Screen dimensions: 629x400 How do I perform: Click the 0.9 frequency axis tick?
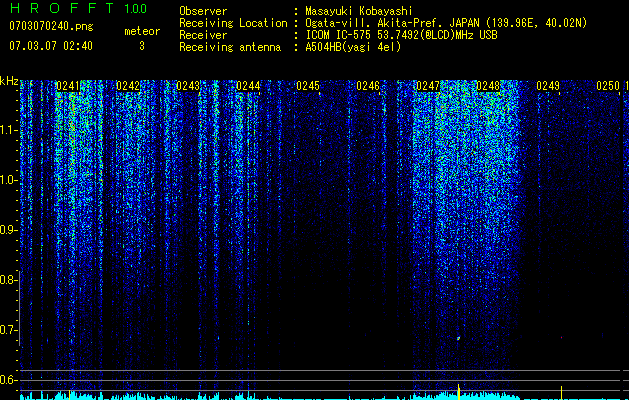tap(8, 230)
